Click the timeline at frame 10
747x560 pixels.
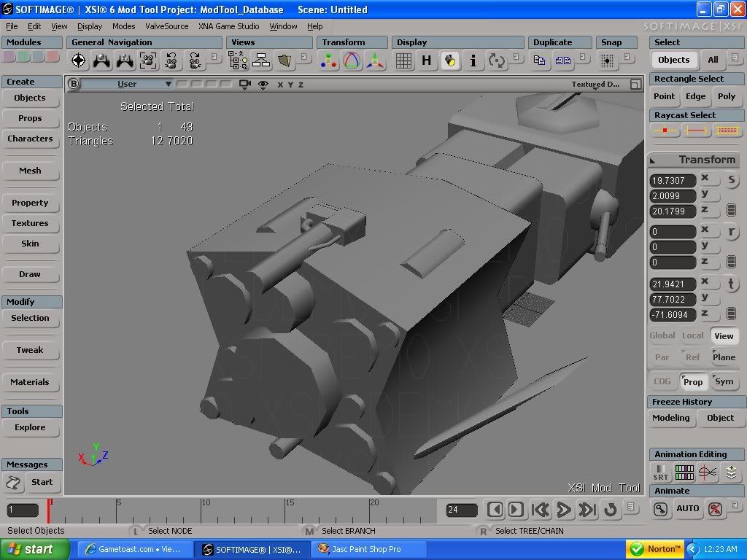point(201,510)
